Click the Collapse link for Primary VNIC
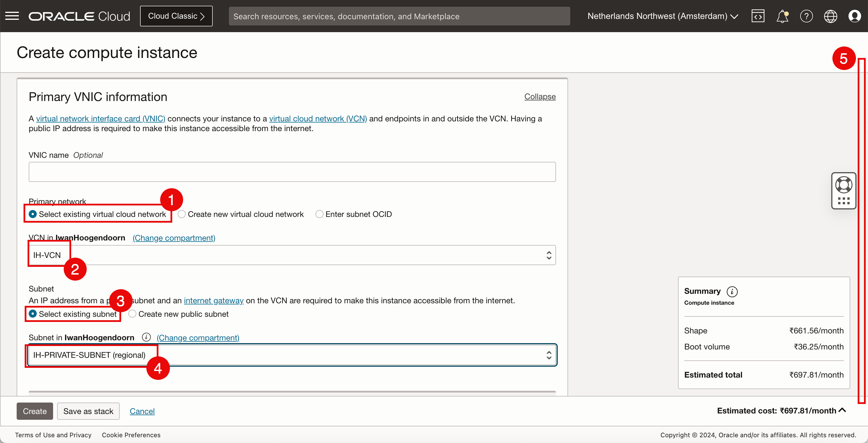The width and height of the screenshot is (868, 443). point(539,97)
